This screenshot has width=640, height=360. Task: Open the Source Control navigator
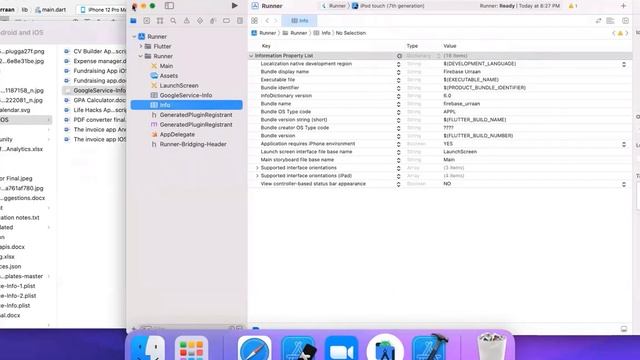coord(147,21)
